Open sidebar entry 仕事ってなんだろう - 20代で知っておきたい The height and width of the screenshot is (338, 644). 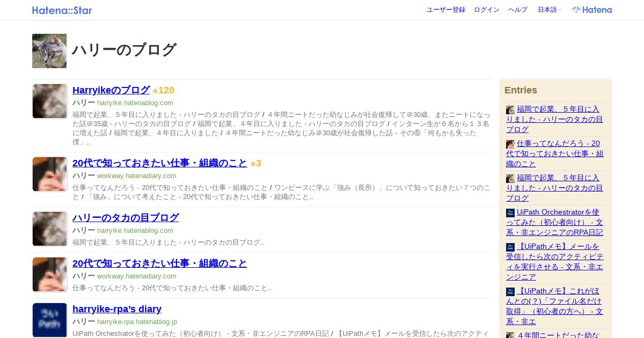point(555,153)
